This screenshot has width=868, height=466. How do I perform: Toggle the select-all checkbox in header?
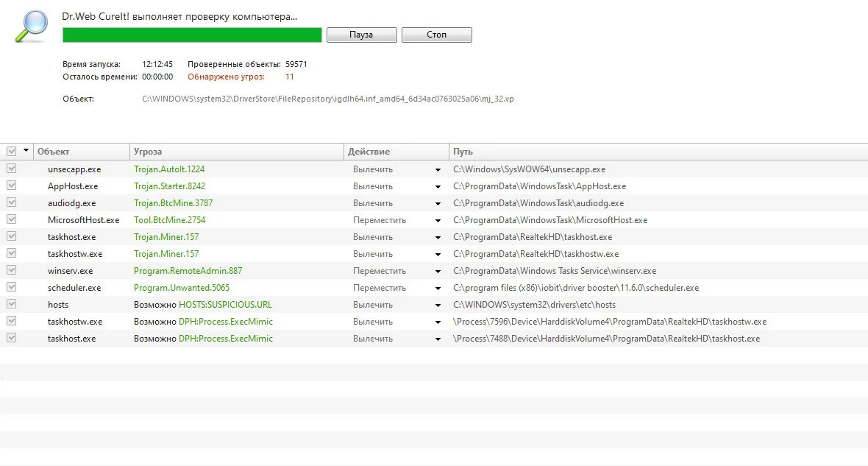[11, 151]
